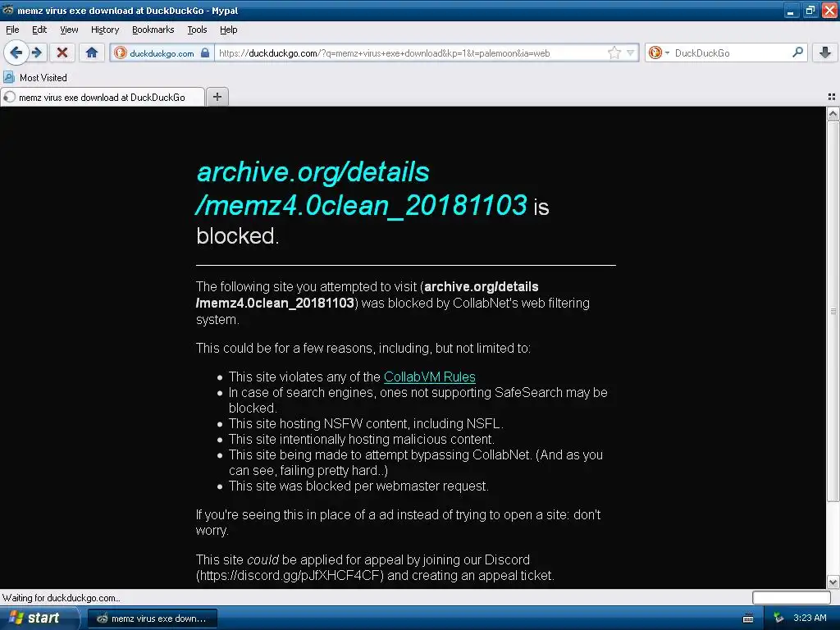
Task: Bookmark this page with the star icon
Action: [614, 52]
